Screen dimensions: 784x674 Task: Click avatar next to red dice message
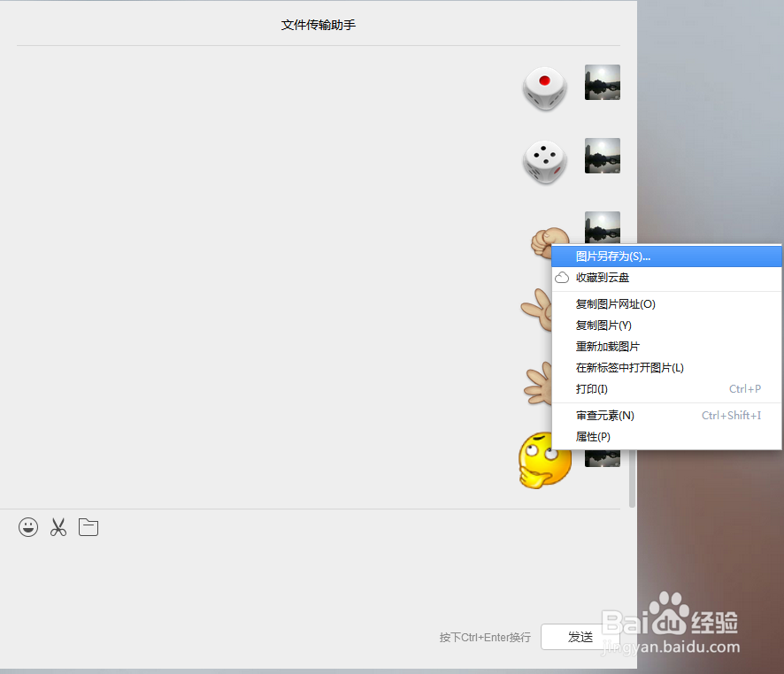point(603,82)
